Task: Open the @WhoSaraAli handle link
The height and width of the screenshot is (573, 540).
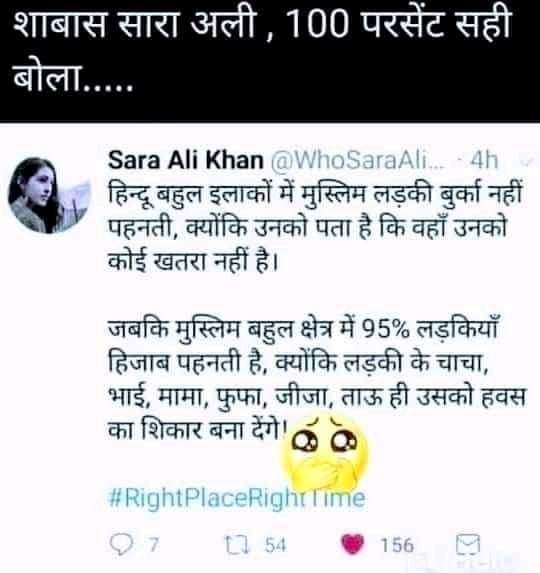Action: pyautogui.click(x=357, y=160)
